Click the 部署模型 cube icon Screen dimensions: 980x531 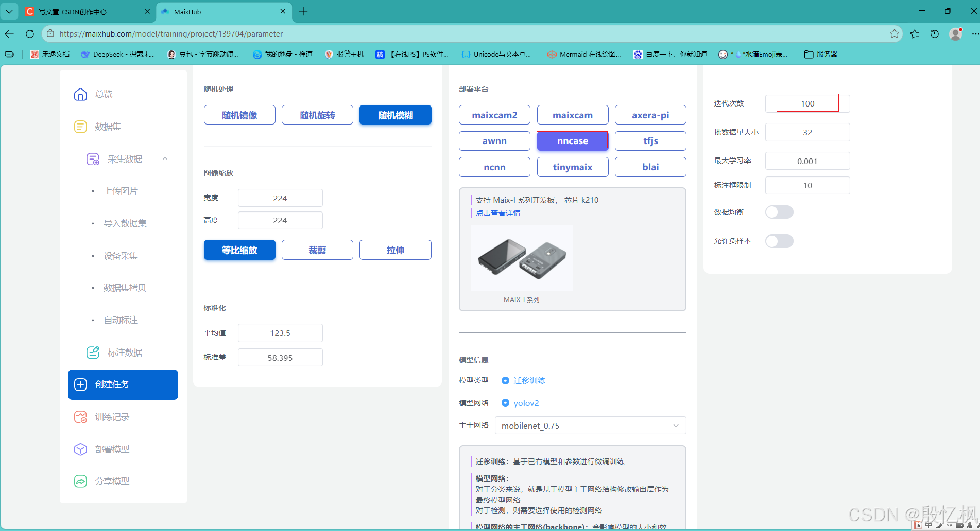[80, 449]
